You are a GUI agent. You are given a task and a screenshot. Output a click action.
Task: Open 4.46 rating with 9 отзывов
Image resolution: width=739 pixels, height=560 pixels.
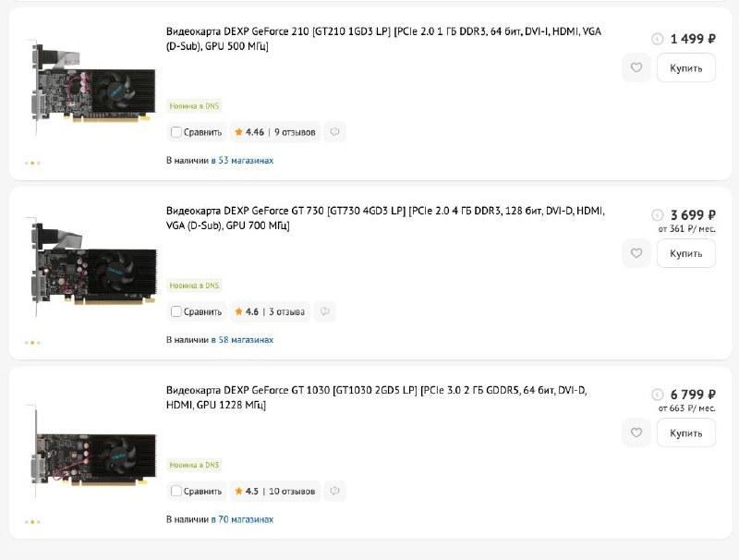pos(275,132)
